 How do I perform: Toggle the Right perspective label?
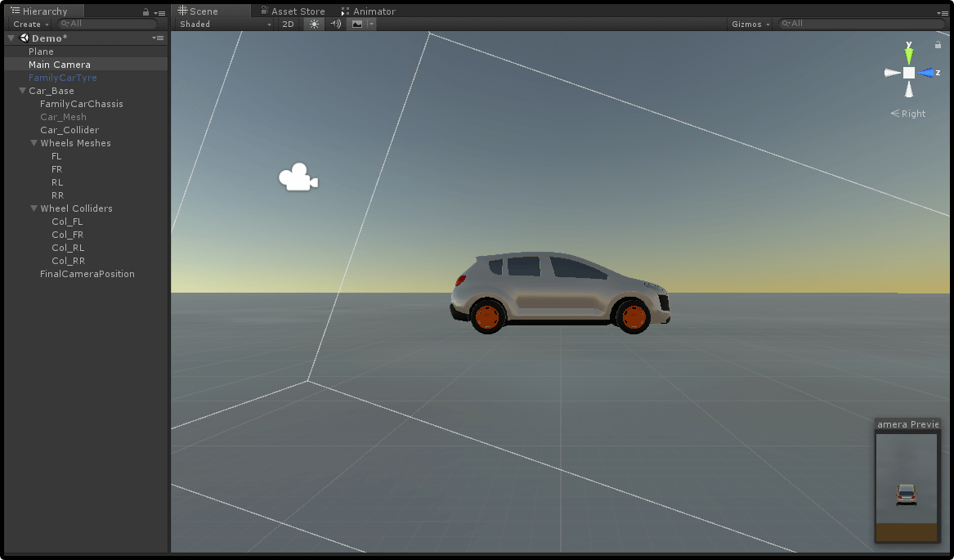pyautogui.click(x=908, y=114)
